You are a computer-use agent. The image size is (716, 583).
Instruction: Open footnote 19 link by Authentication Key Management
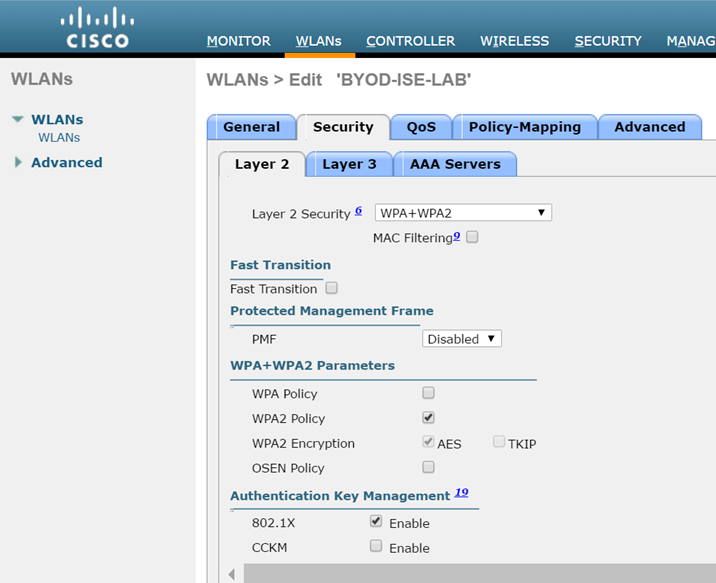(x=461, y=493)
